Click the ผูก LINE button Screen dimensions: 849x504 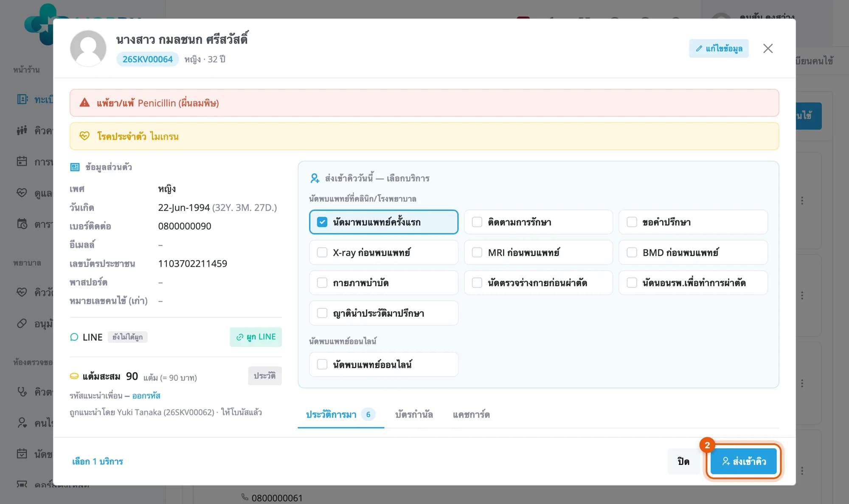(256, 337)
